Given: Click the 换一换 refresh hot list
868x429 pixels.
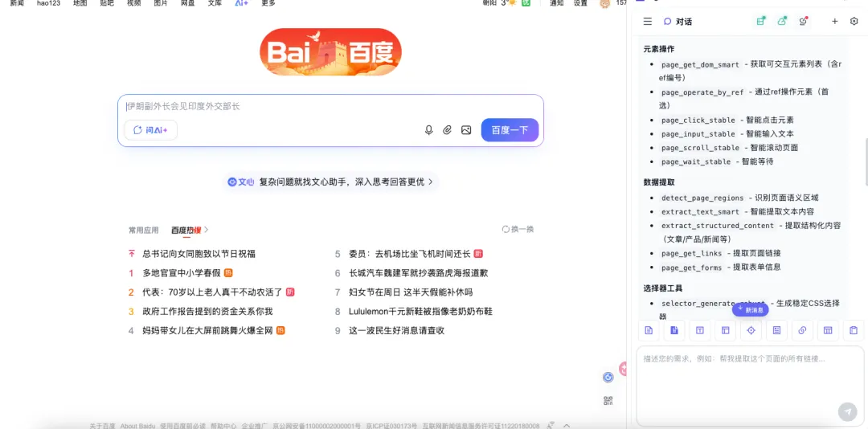Looking at the screenshot, I should tap(518, 229).
